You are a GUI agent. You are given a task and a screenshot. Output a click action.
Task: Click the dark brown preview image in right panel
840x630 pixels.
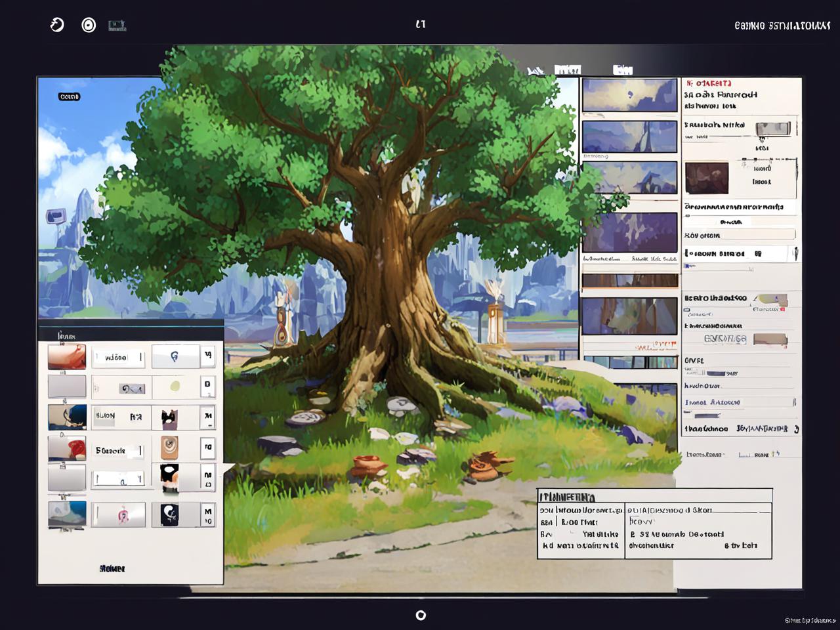(x=707, y=178)
